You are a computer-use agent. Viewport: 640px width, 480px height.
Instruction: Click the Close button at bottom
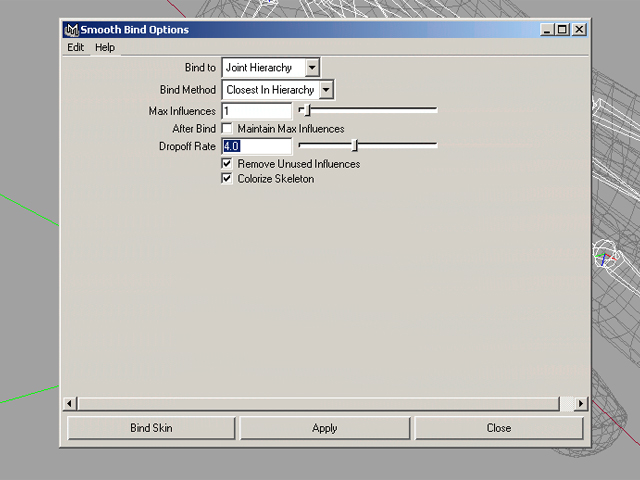499,428
